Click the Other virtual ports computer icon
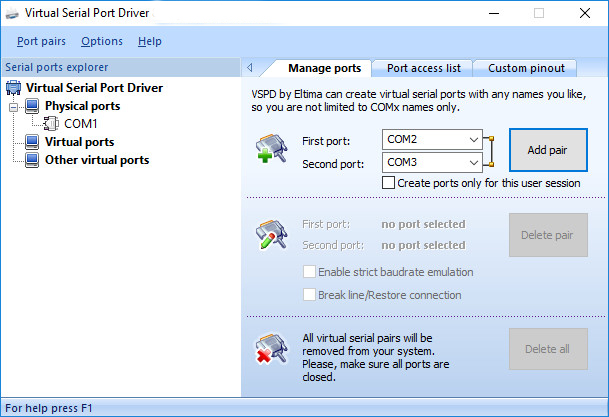 [x=32, y=160]
